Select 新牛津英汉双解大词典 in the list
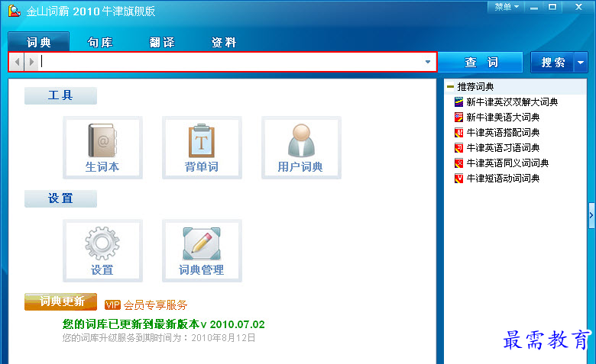Image resolution: width=596 pixels, height=364 pixels. click(x=512, y=101)
